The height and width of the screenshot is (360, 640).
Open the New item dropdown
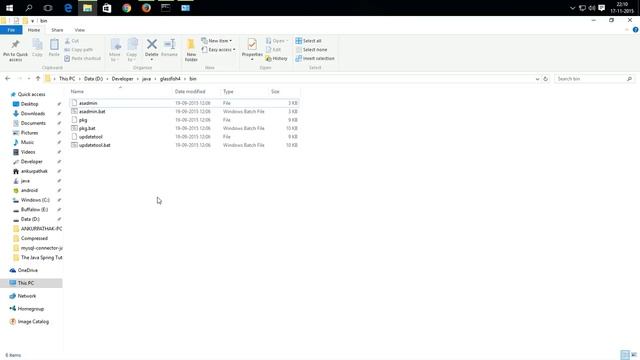pyautogui.click(x=217, y=41)
